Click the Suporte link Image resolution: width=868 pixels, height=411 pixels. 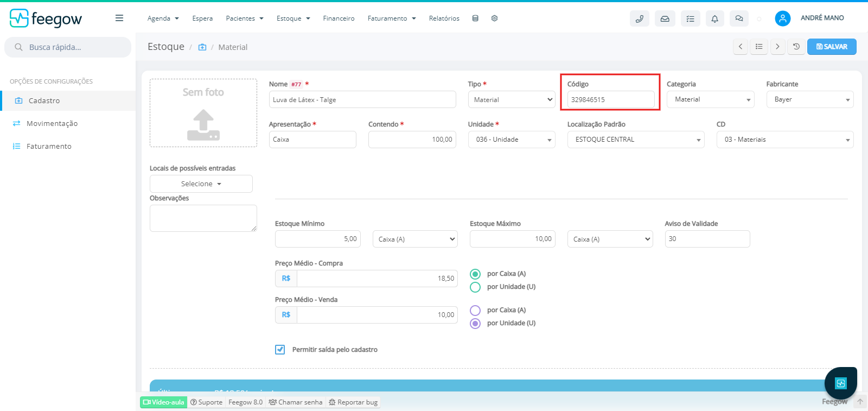[x=207, y=402]
